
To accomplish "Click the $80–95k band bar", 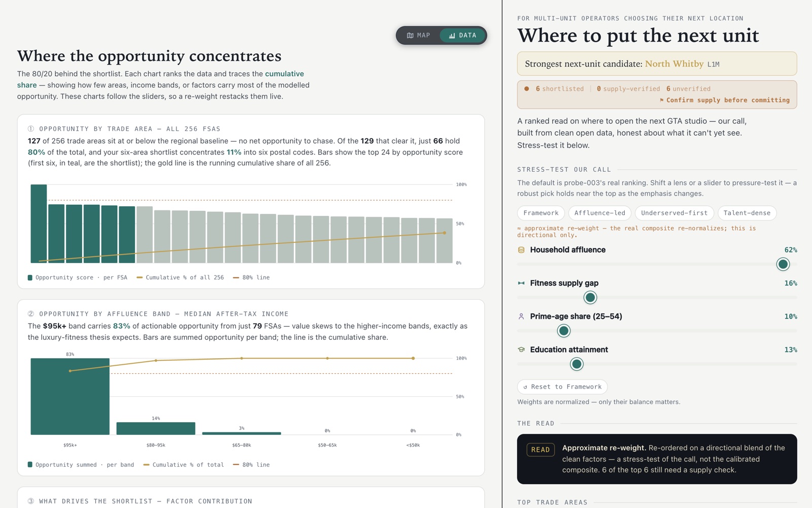I will [x=156, y=428].
